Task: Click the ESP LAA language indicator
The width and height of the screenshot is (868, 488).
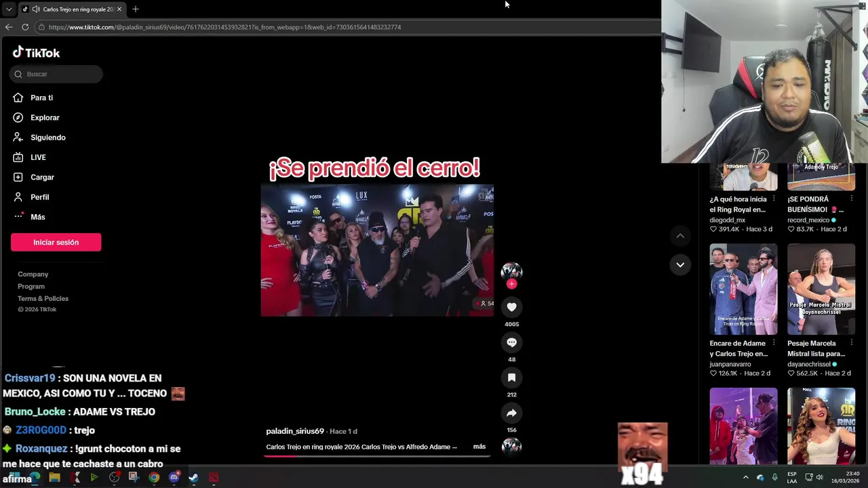Action: pyautogui.click(x=792, y=477)
